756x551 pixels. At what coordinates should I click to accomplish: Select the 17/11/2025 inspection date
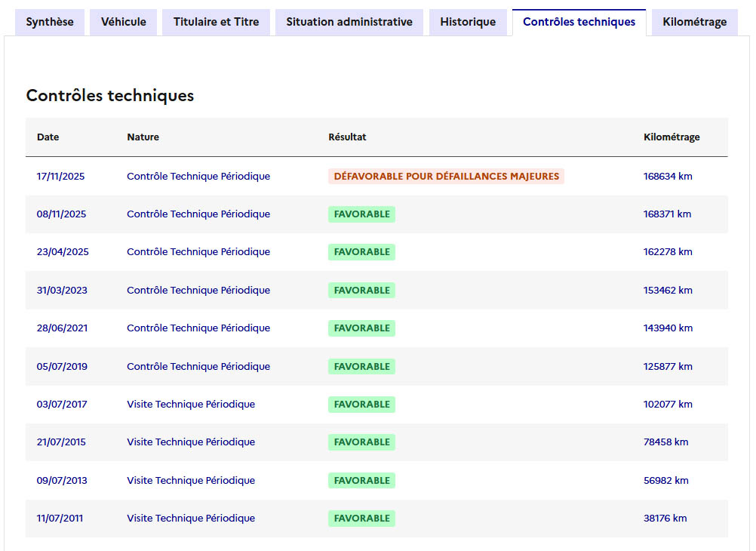coord(60,177)
